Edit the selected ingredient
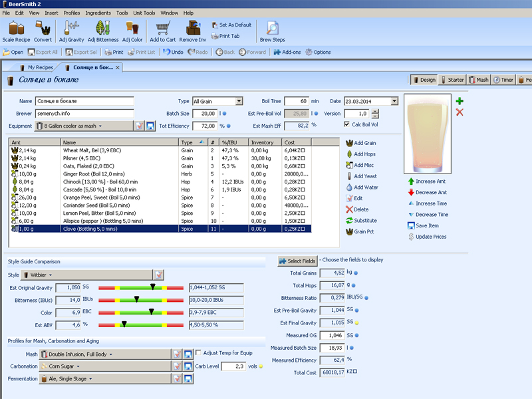 [x=354, y=198]
